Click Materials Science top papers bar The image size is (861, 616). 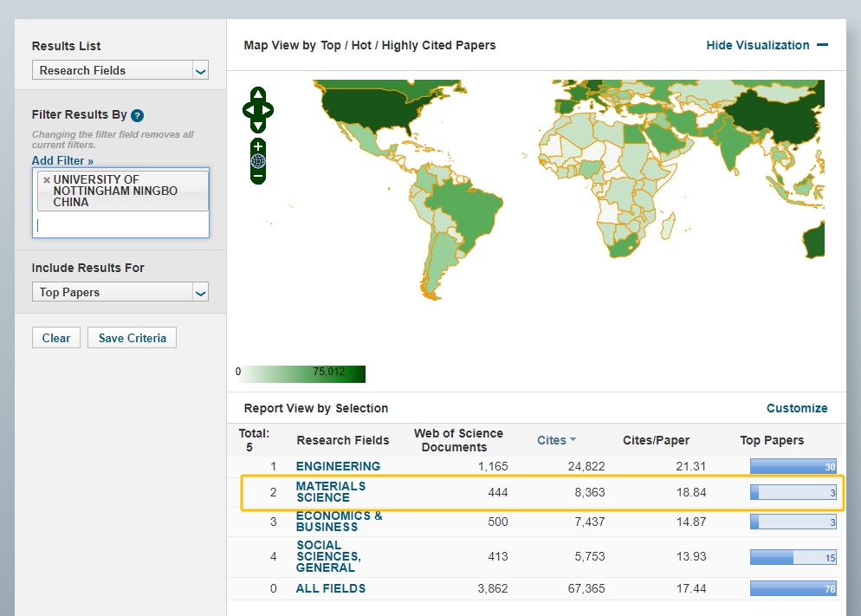793,492
